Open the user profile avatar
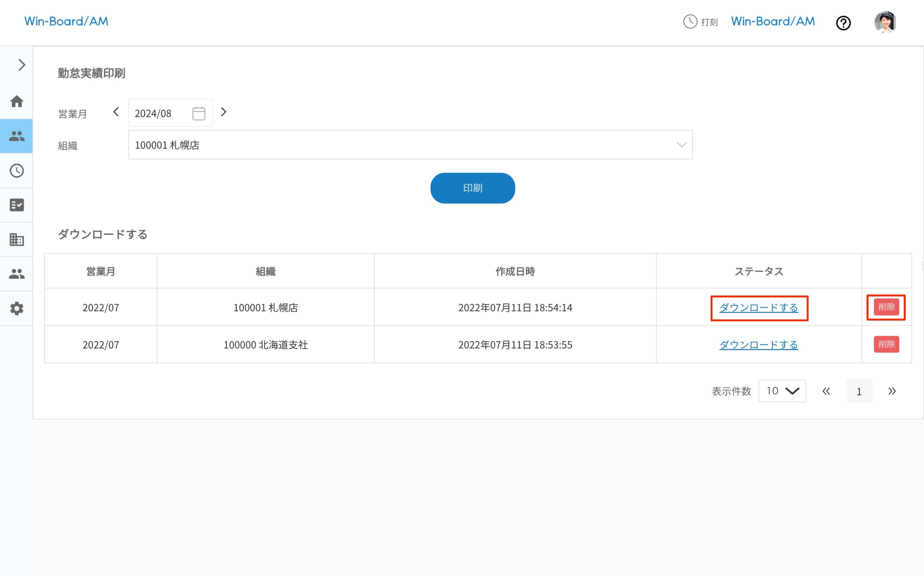Screen dimensions: 924x577 point(885,22)
